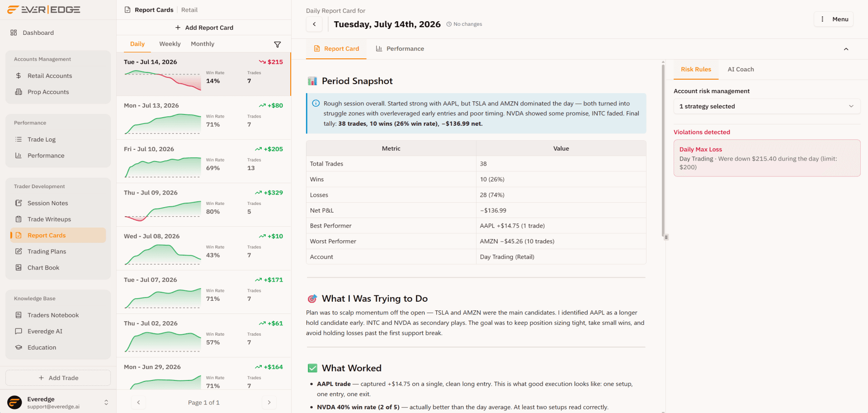
Task: Click Losses value 28 (74%)
Action: [492, 195]
